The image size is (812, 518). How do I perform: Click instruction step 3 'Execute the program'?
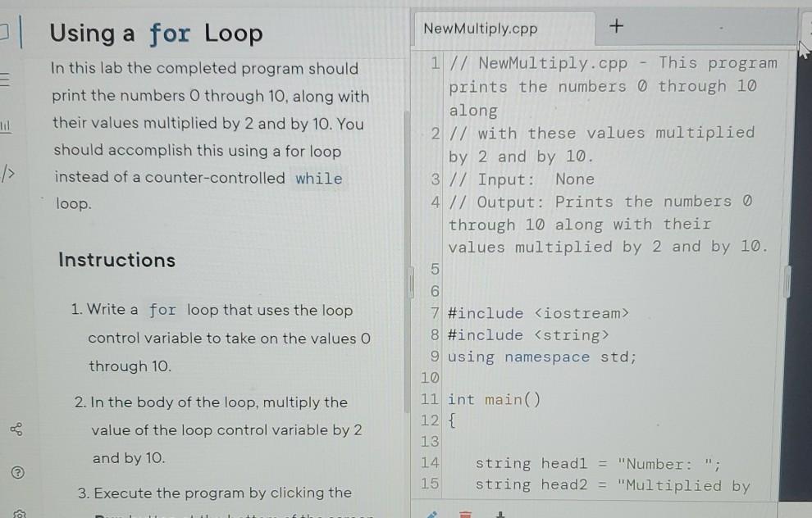[x=215, y=493]
